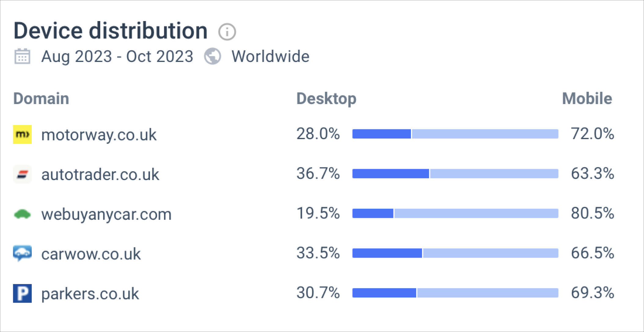Click the Worldwide region label
Image resolution: width=644 pixels, height=332 pixels.
coord(270,57)
